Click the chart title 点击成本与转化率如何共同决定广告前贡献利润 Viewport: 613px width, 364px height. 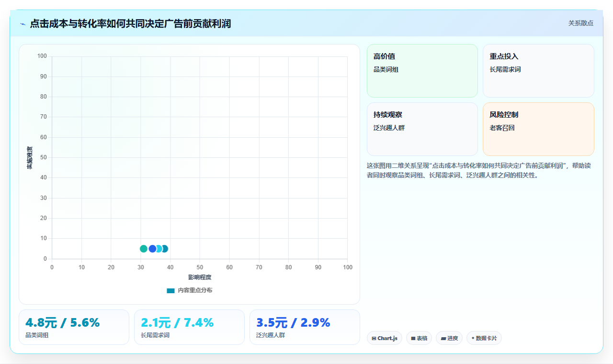tap(130, 23)
